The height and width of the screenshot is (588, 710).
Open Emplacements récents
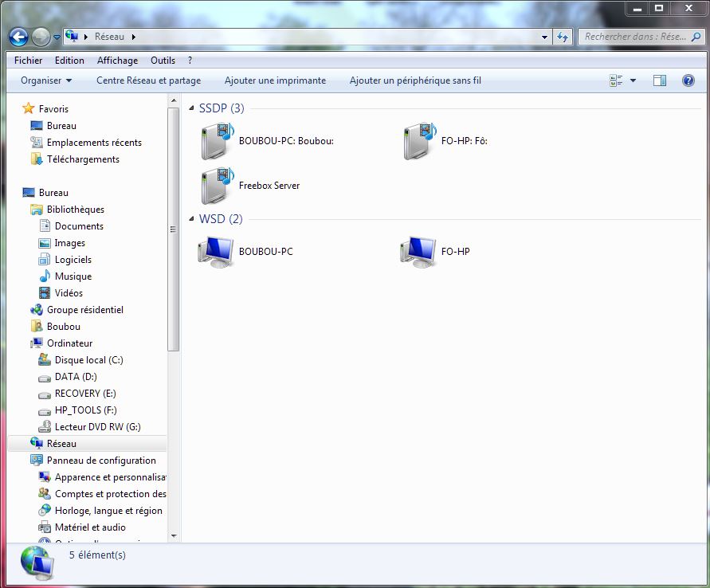pos(86,143)
